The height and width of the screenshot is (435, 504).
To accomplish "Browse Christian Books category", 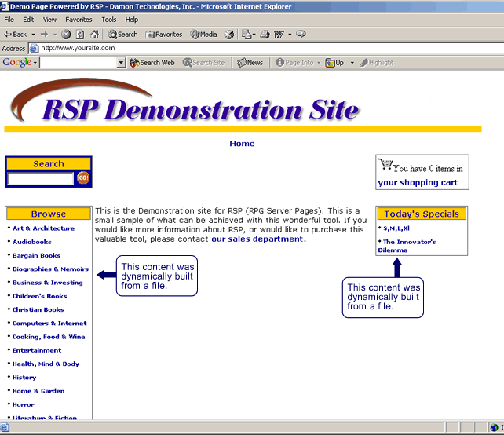I will pyautogui.click(x=38, y=309).
